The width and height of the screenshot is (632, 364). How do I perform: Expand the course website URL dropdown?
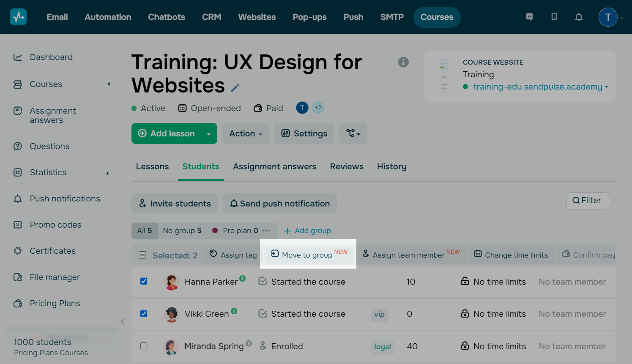tap(607, 87)
